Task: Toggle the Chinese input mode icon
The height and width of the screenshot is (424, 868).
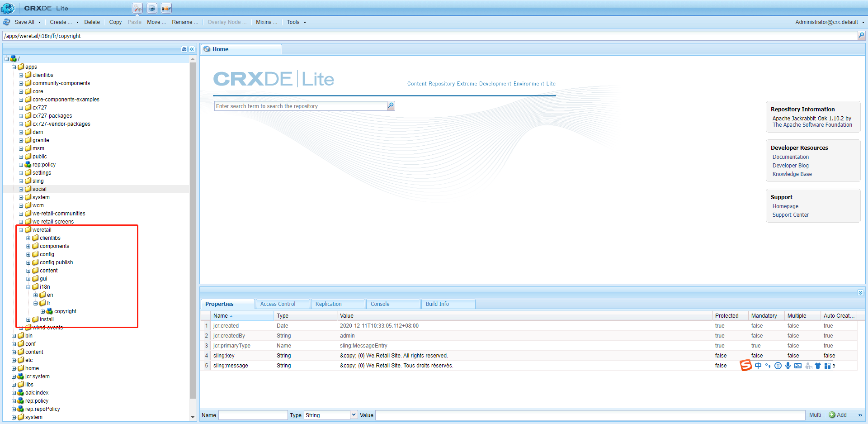Action: coord(758,366)
